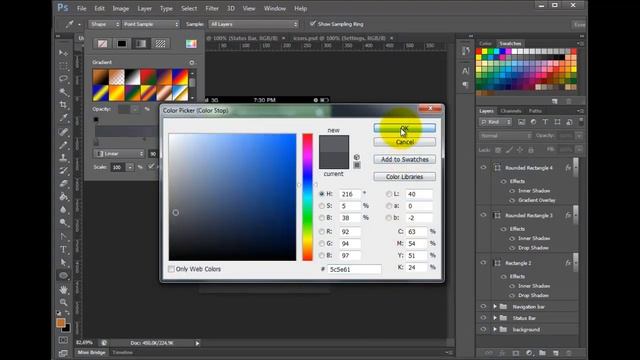The image size is (640, 360).
Task: Choose the Gradient fill icon
Action: tap(141, 44)
